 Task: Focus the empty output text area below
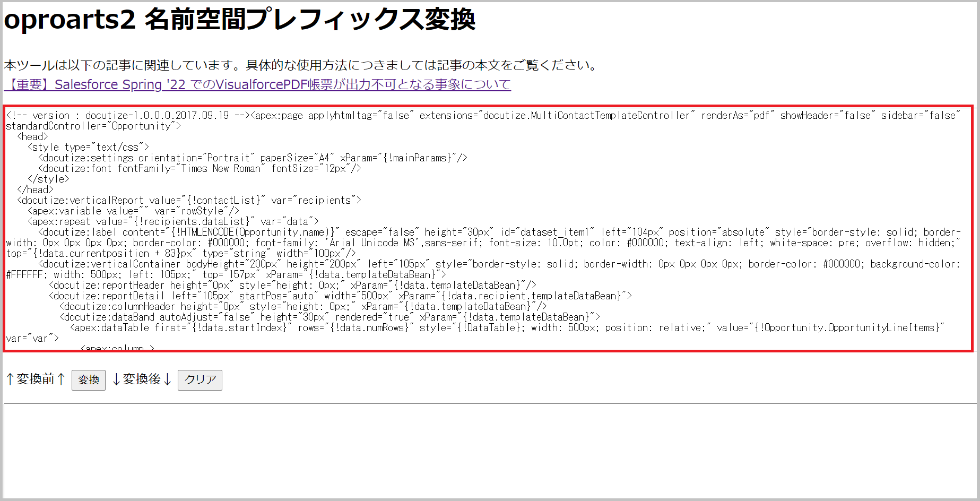490,450
